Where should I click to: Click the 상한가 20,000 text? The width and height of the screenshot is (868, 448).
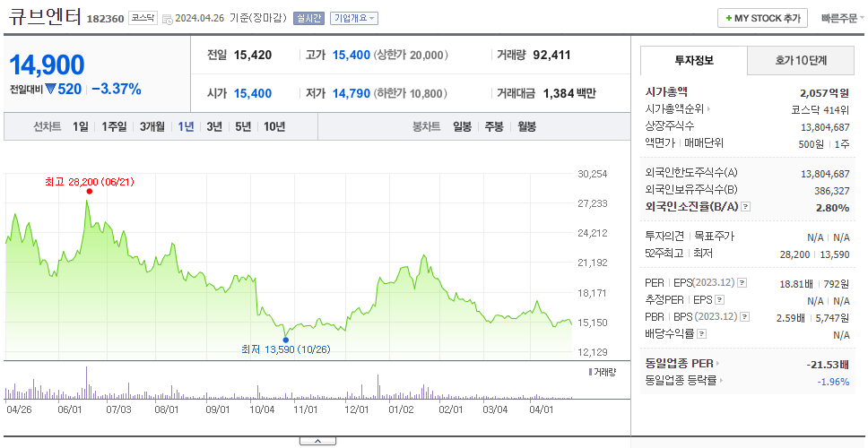click(x=410, y=55)
